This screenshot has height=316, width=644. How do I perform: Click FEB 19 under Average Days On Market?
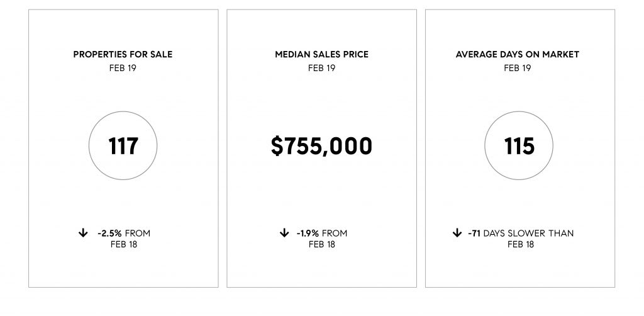[x=518, y=67]
